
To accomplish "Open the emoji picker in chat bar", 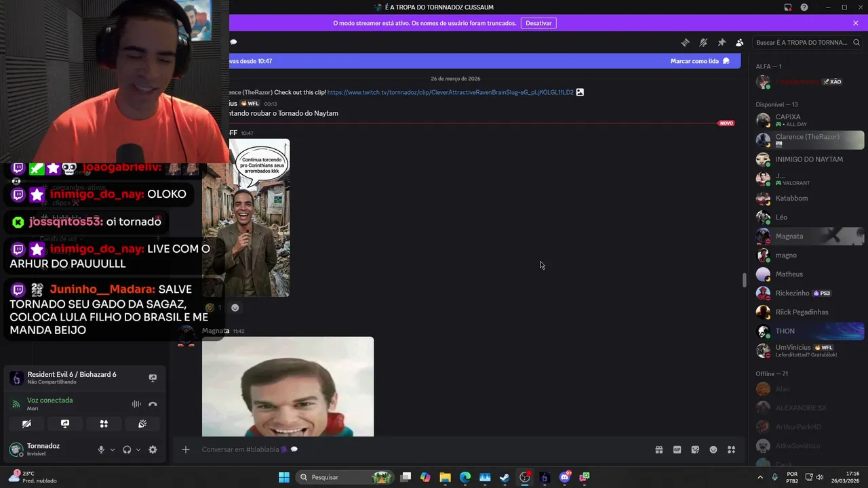I will coord(713,449).
